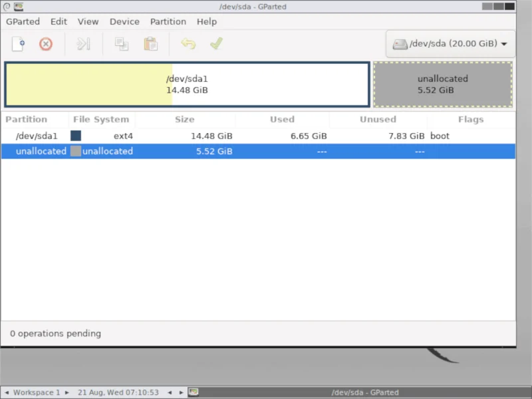
Task: Click the 7.83 GiB unused cell
Action: [x=406, y=136]
